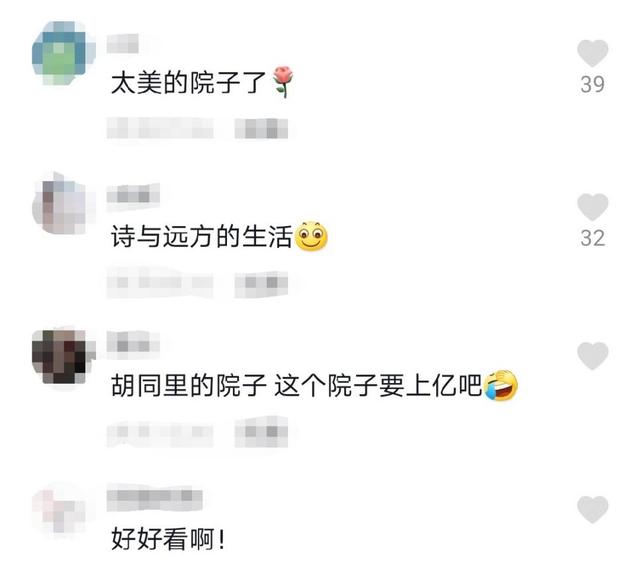This screenshot has height=563, width=640.
Task: Like the comment about 胡同里的院子
Action: tap(592, 356)
